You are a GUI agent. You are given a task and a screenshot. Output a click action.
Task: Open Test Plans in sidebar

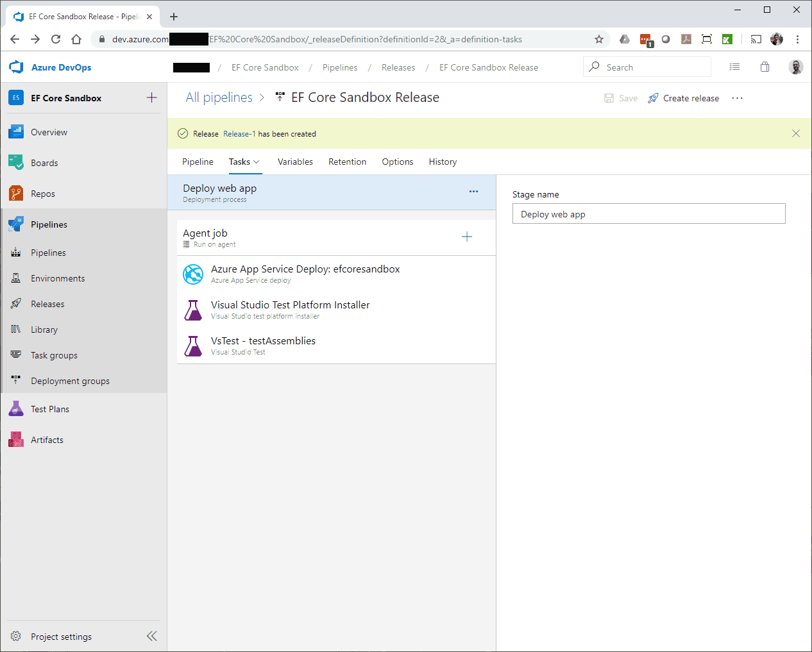click(49, 409)
